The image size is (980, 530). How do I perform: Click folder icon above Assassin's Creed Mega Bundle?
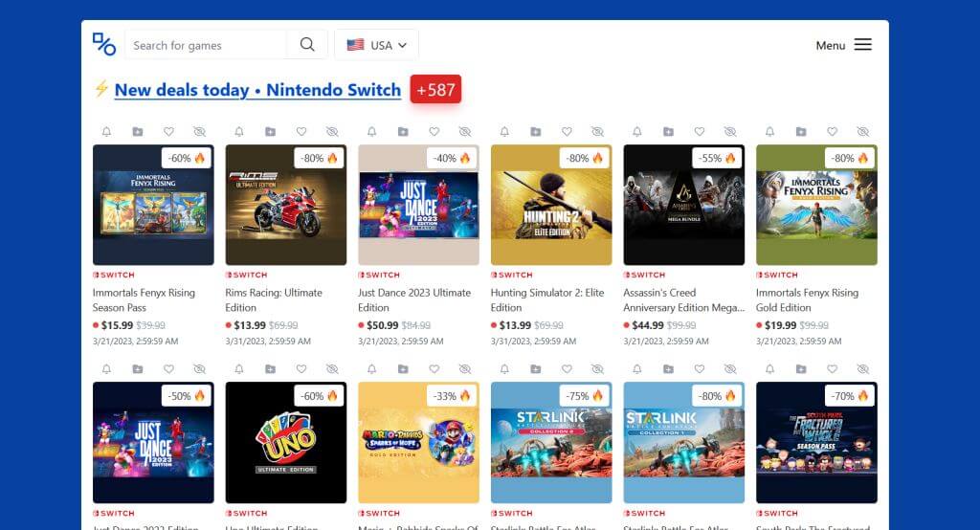coord(668,131)
